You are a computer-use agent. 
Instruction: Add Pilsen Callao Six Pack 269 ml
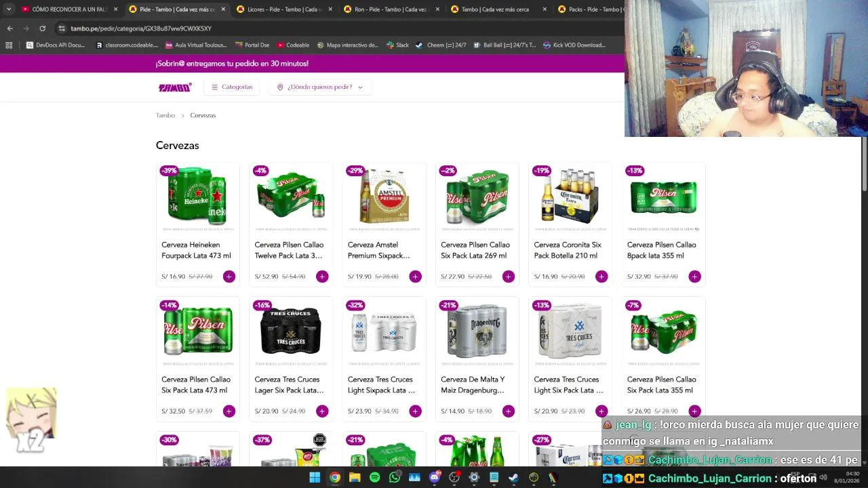coord(509,277)
